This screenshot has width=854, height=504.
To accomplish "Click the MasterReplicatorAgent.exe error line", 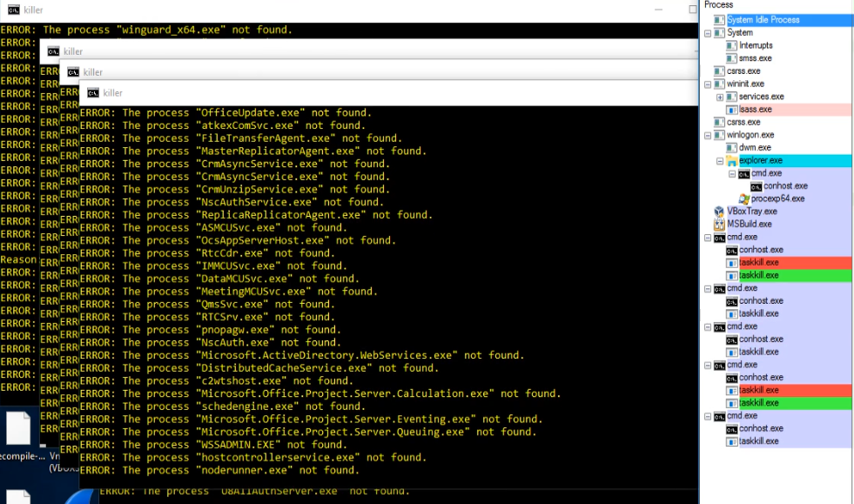I will click(x=253, y=151).
